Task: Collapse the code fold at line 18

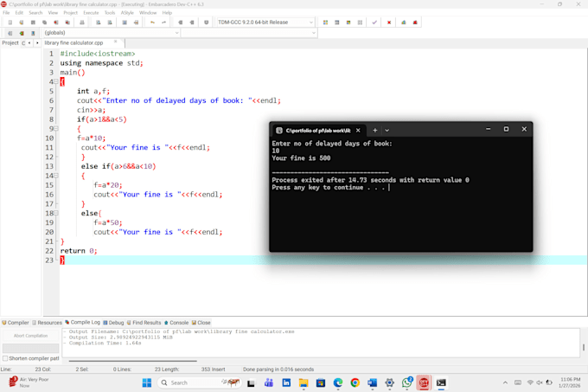Action: pyautogui.click(x=56, y=213)
